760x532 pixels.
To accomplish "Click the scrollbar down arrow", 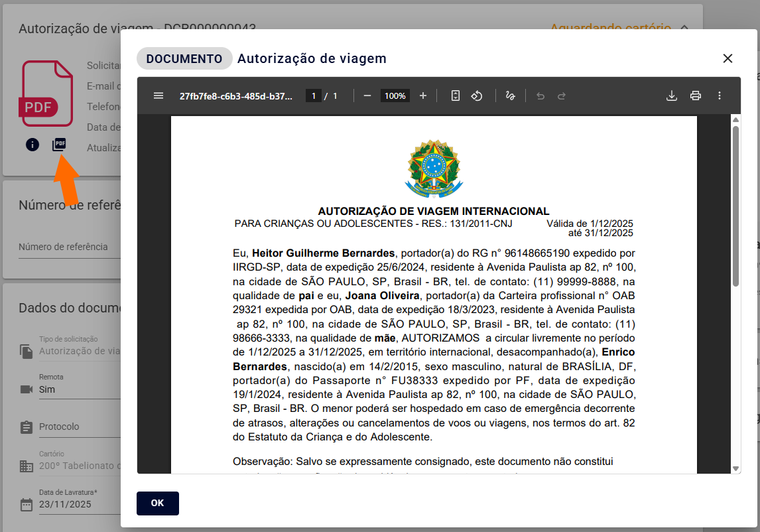I will pos(735,468).
